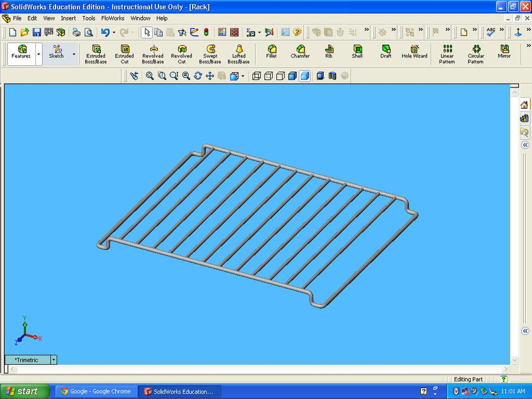This screenshot has width=532, height=399.
Task: Switch display to Hidden Lines Removed
Action: pyautogui.click(x=280, y=76)
